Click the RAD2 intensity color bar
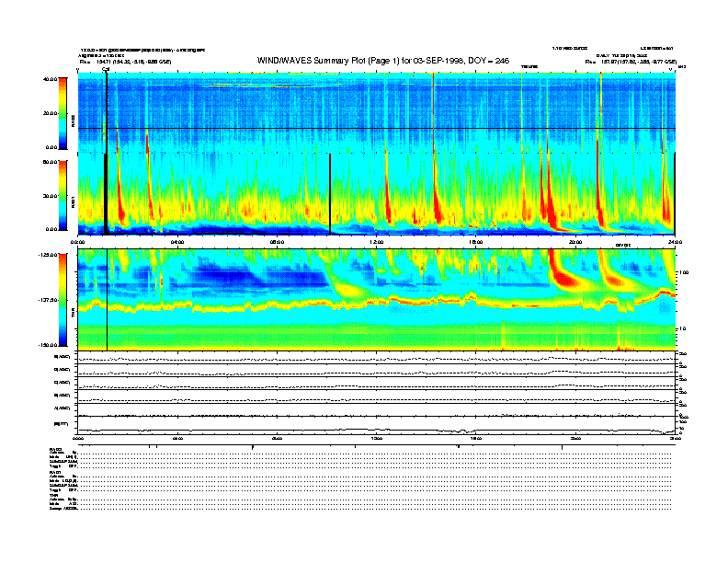This screenshot has width=728, height=563. [x=63, y=113]
